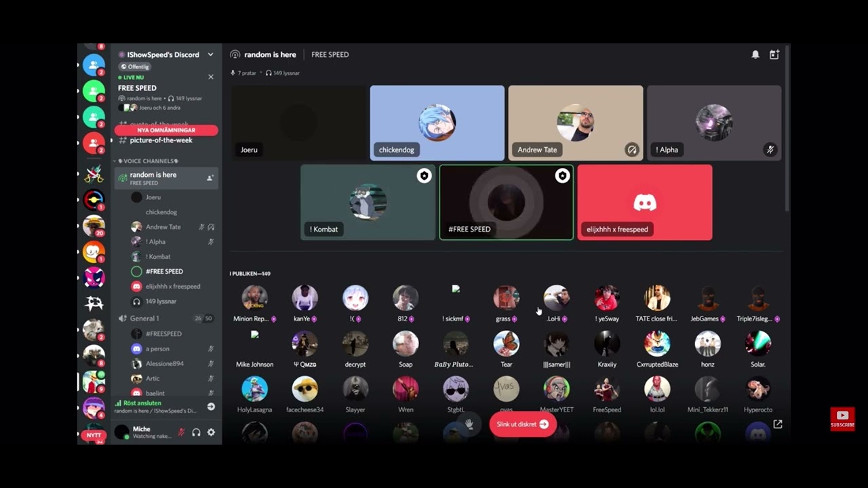The image size is (868, 488).
Task: Select elijxhhh x freespeed red tile
Action: point(645,202)
